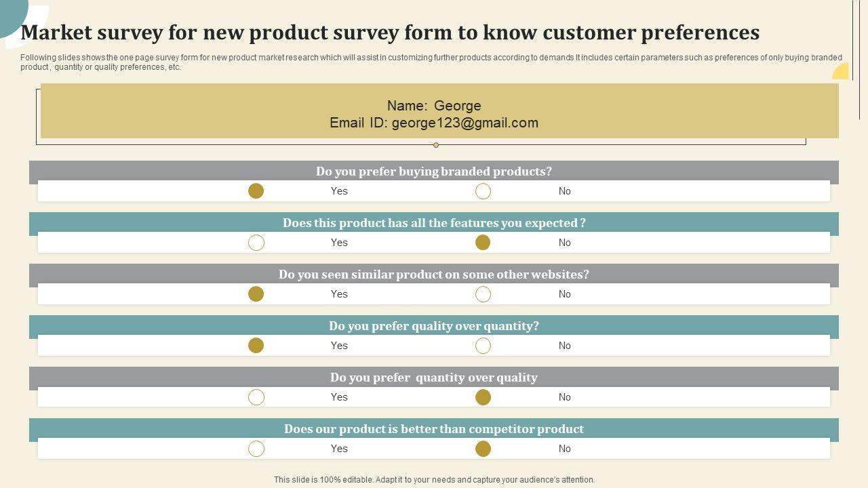Click 'Does our product is better' question bar

pos(434,429)
